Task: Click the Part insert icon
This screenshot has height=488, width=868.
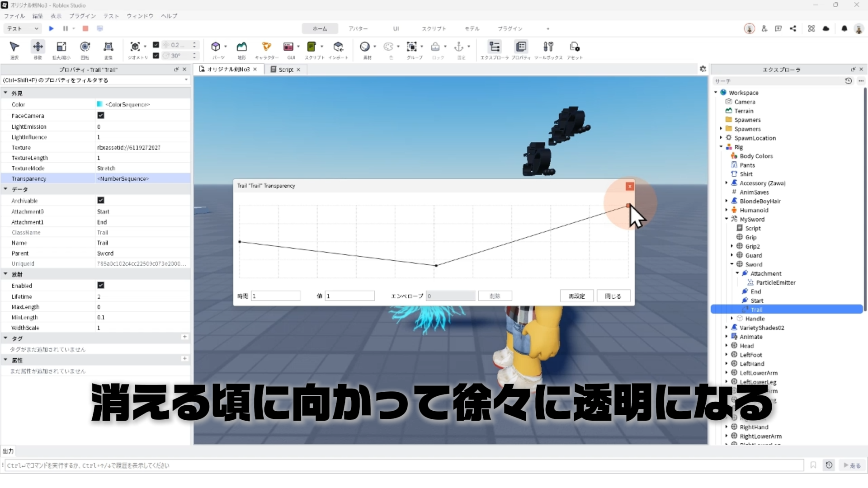Action: (216, 47)
